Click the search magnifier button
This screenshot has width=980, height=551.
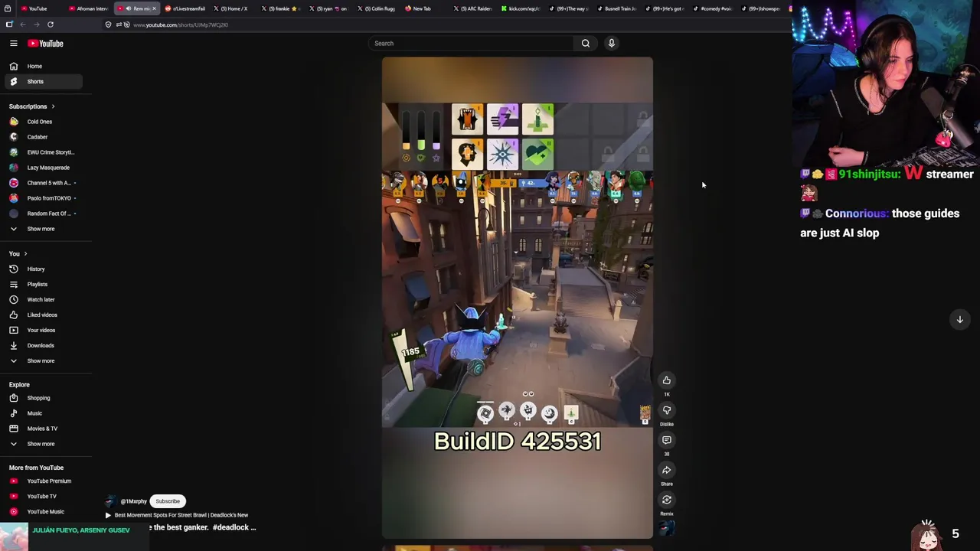pyautogui.click(x=586, y=44)
